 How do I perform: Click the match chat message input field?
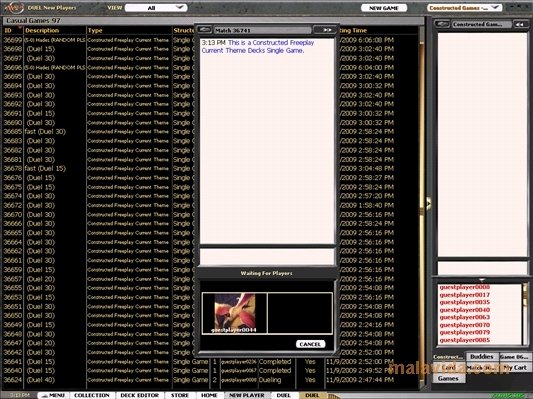(267, 256)
